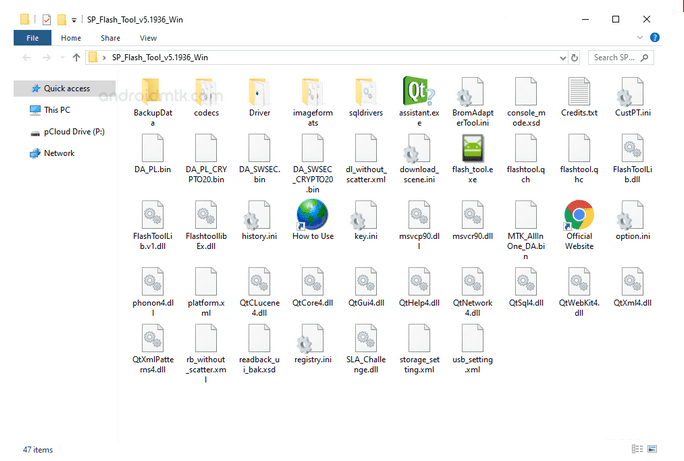Go up one folder level
The height and width of the screenshot is (461, 684).
pos(76,57)
